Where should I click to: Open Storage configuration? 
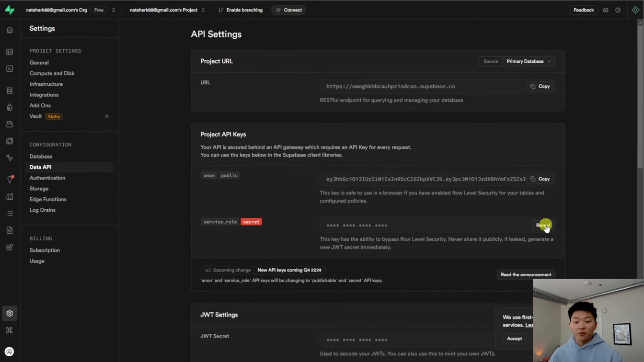(x=39, y=189)
